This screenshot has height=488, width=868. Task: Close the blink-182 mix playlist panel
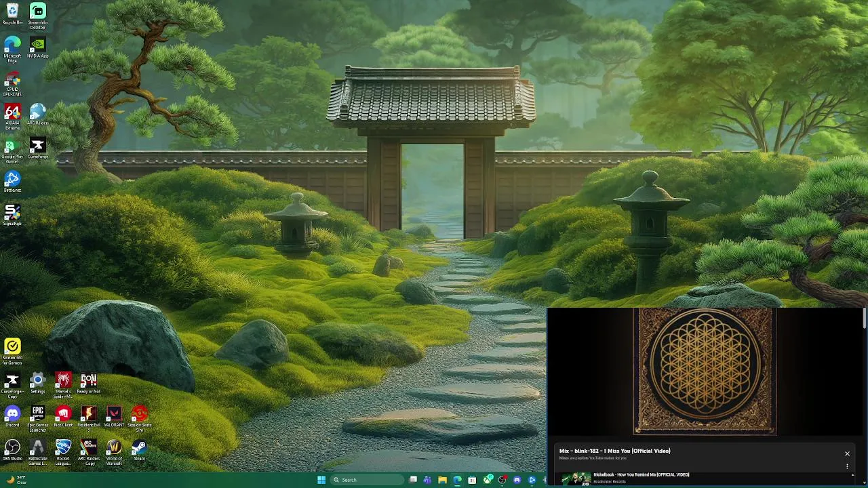847,453
